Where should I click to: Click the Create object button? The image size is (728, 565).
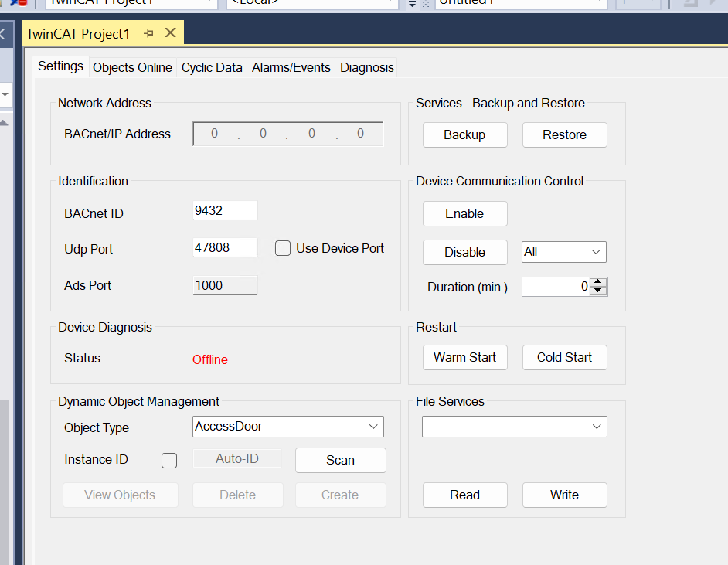(x=340, y=495)
